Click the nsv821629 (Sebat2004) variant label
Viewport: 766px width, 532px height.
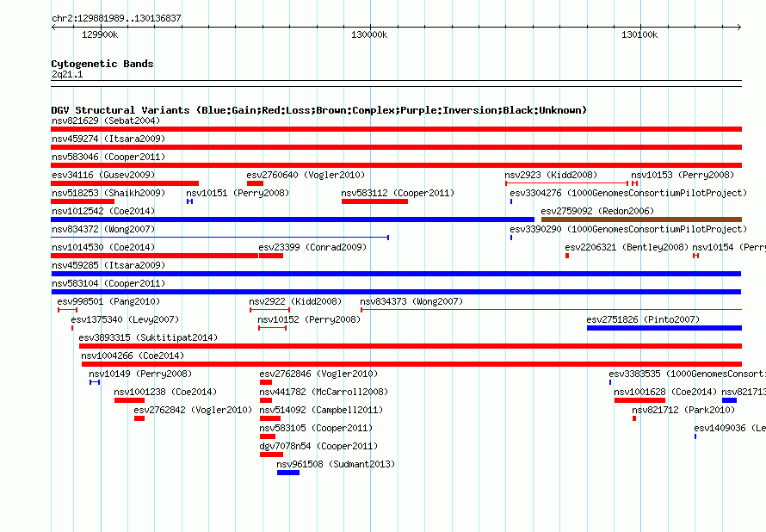coord(106,121)
